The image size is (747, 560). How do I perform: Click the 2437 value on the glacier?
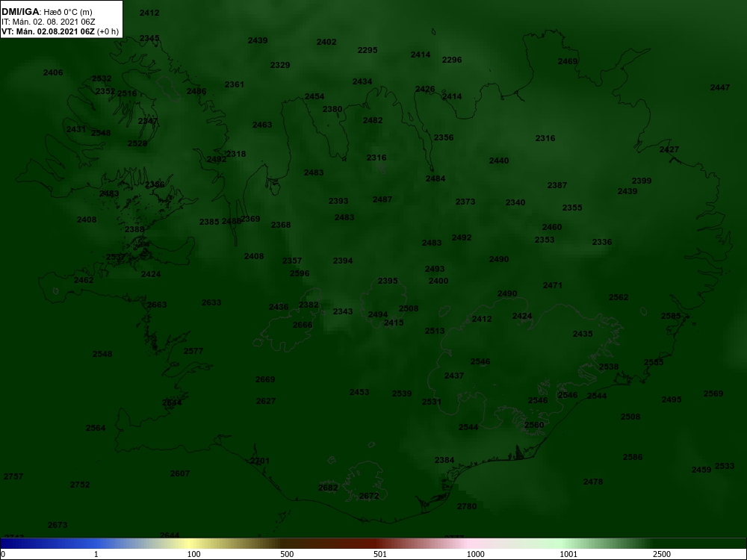[x=453, y=376]
